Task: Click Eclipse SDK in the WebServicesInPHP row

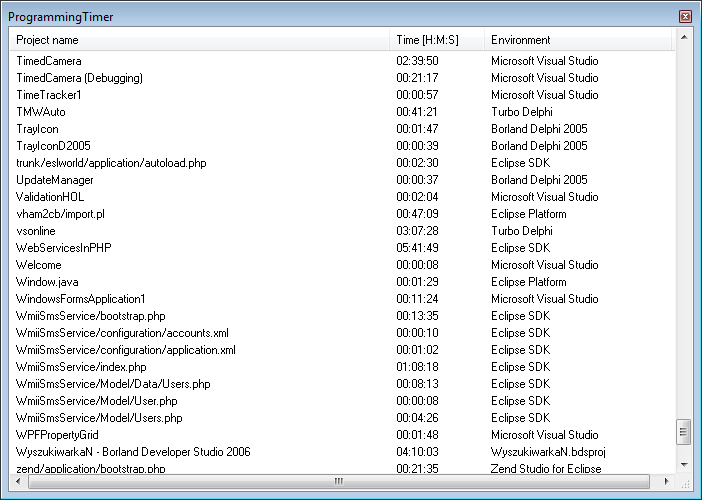Action: pos(521,248)
